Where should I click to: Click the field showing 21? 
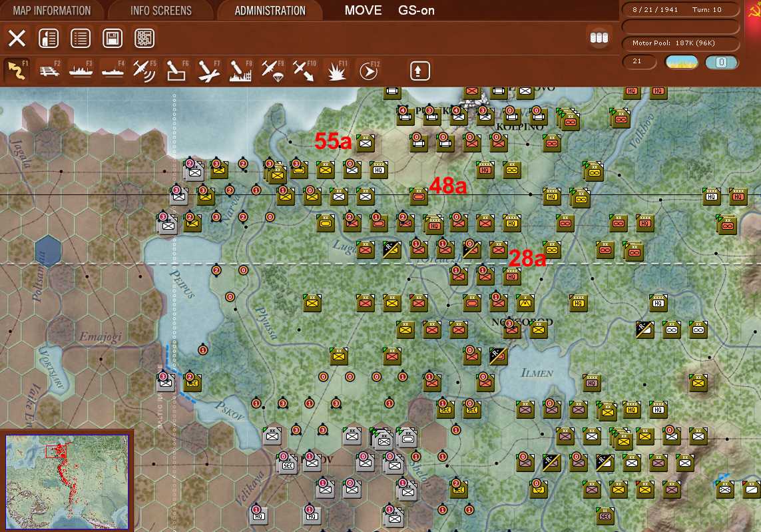[638, 62]
